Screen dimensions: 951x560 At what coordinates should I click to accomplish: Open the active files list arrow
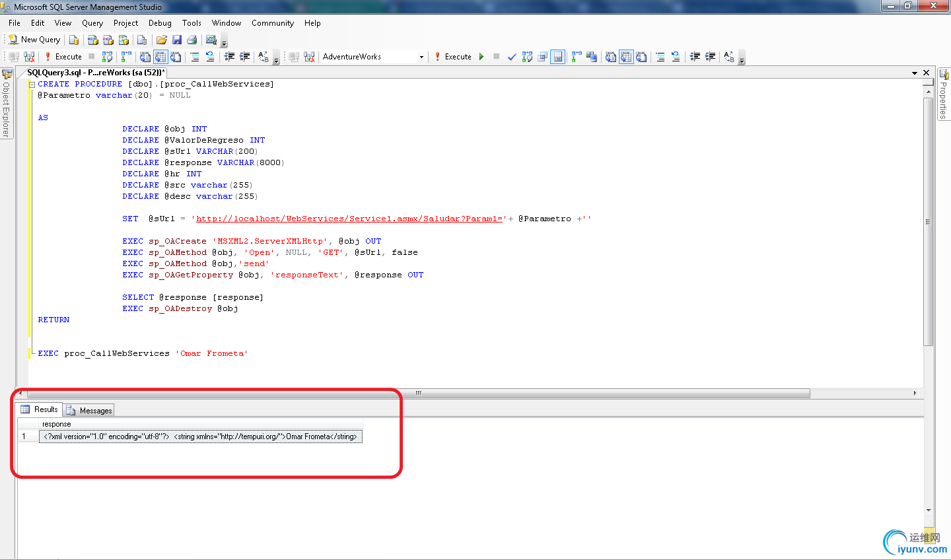915,73
